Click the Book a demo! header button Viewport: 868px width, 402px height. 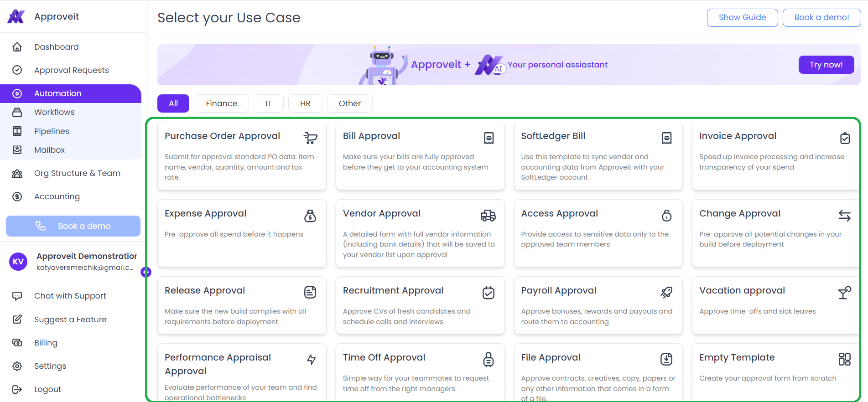(x=821, y=17)
